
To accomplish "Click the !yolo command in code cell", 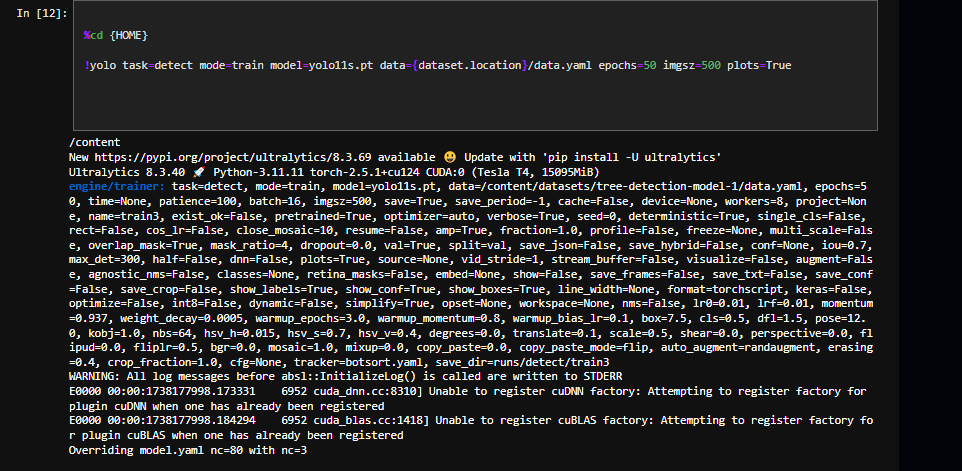I will tap(103, 65).
